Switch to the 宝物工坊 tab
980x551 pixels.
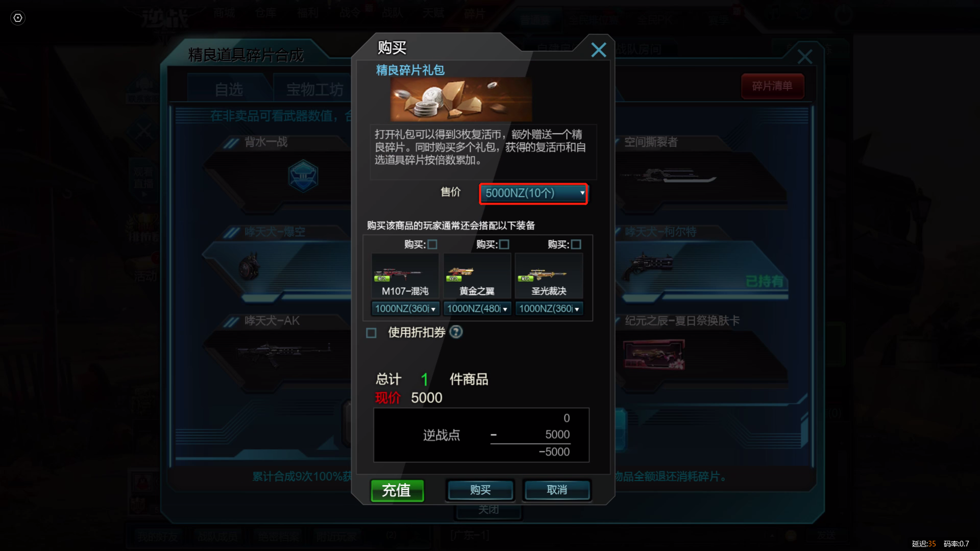(314, 89)
